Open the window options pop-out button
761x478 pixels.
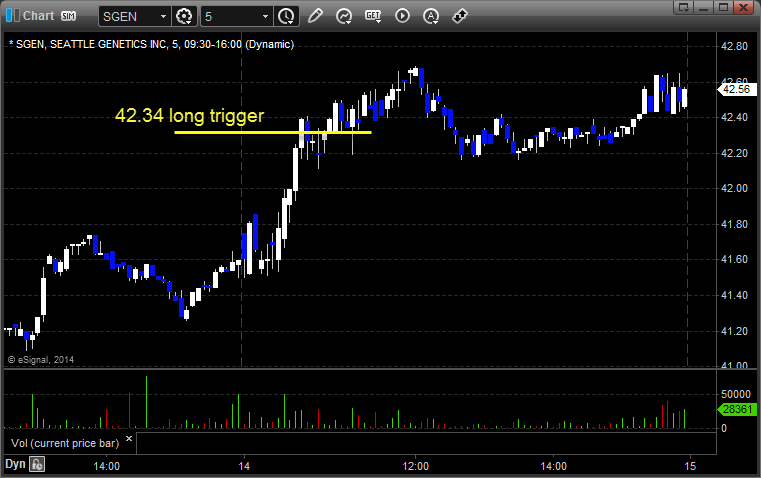point(684,7)
